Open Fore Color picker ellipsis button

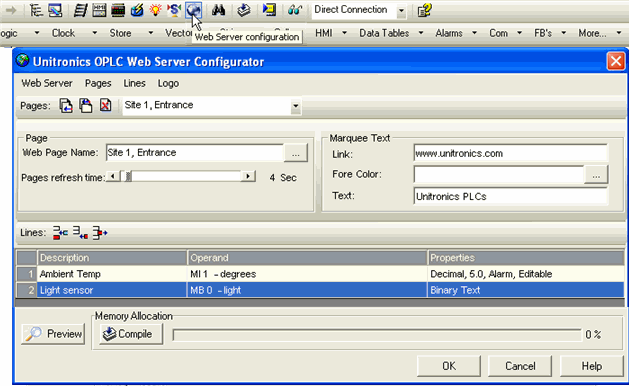596,175
